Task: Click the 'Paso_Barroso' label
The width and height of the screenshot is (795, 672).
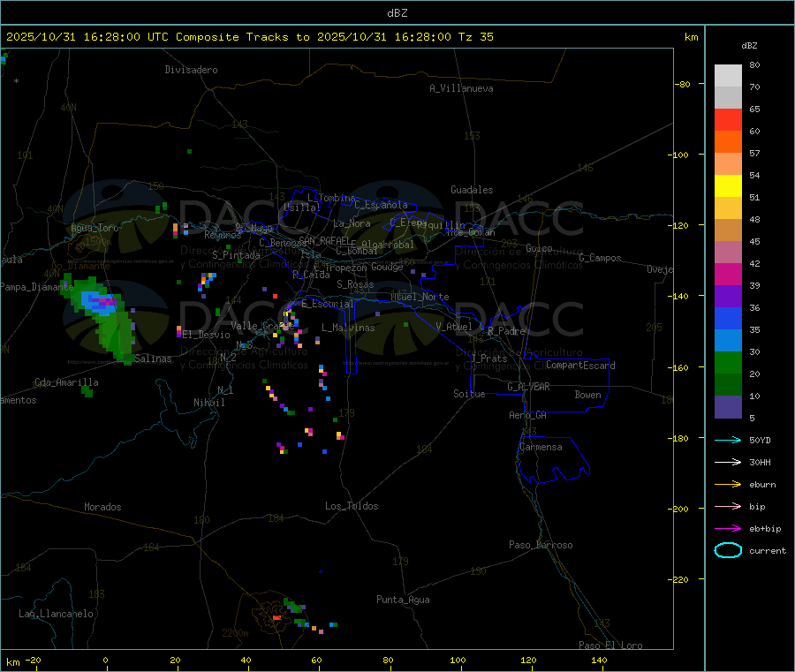Action: 541,545
